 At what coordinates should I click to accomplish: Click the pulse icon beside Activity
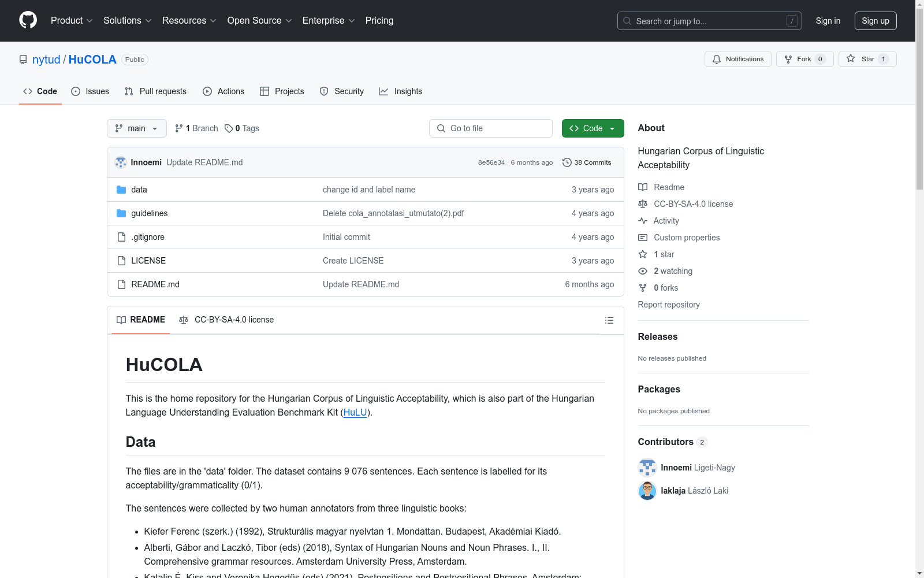(643, 221)
